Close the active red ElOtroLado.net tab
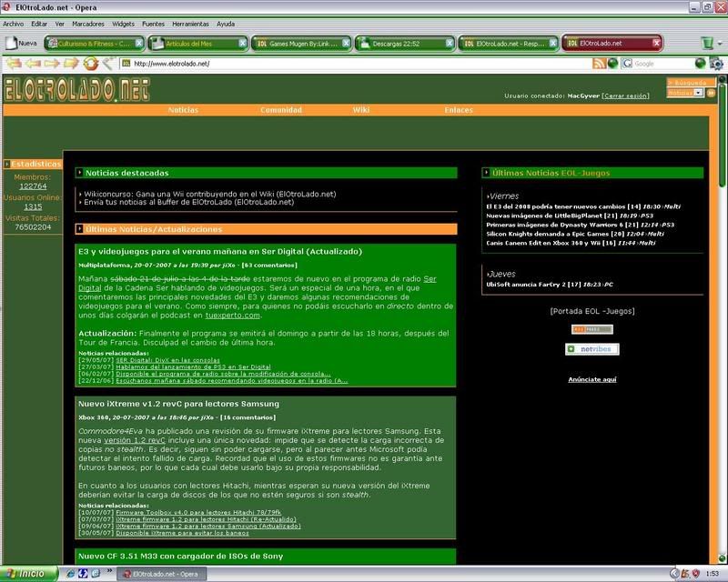 pyautogui.click(x=656, y=43)
